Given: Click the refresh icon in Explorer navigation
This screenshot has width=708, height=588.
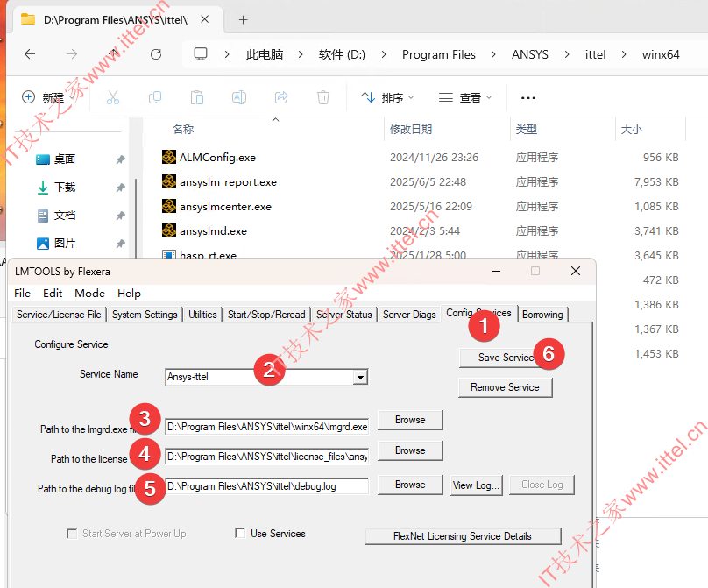Looking at the screenshot, I should 156,54.
